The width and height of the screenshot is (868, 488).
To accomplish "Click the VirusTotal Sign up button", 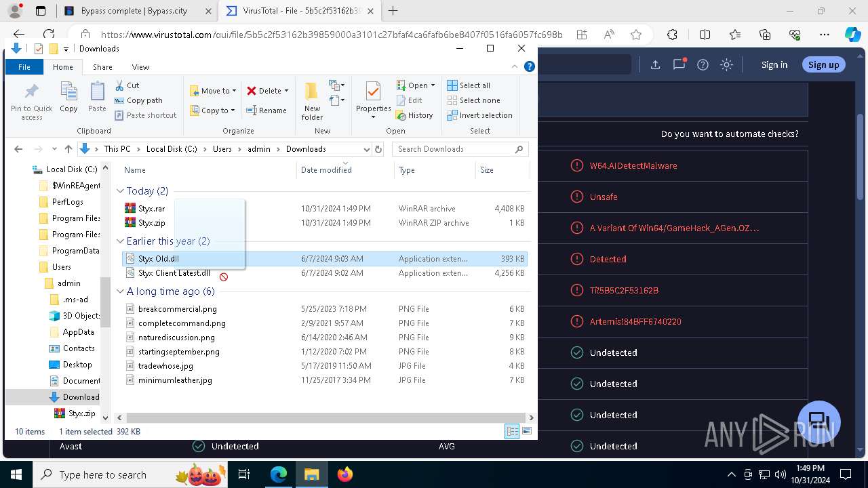I will 823,65.
